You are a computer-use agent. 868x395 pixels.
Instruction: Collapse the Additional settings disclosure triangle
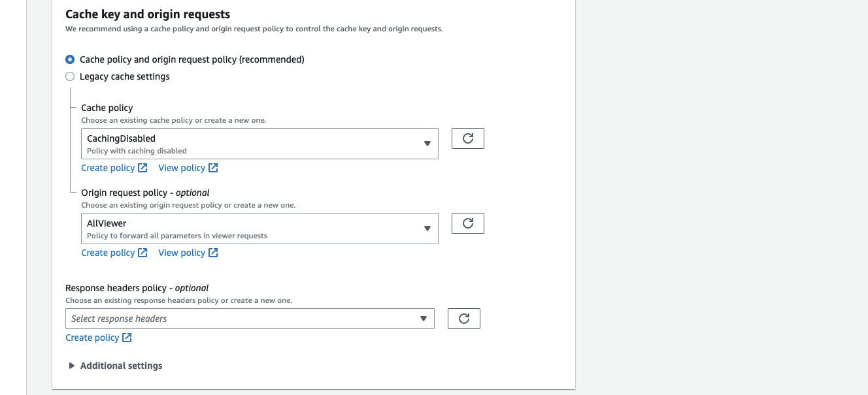tap(72, 366)
